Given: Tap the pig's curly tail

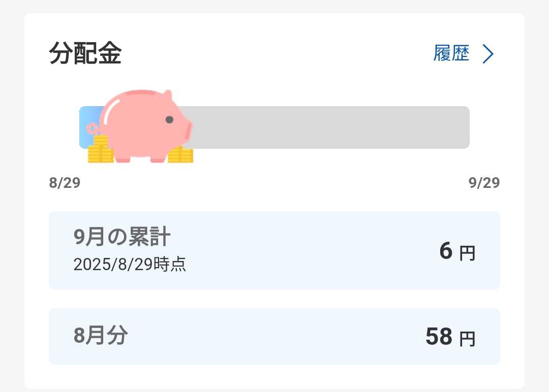Looking at the screenshot, I should click(91, 128).
